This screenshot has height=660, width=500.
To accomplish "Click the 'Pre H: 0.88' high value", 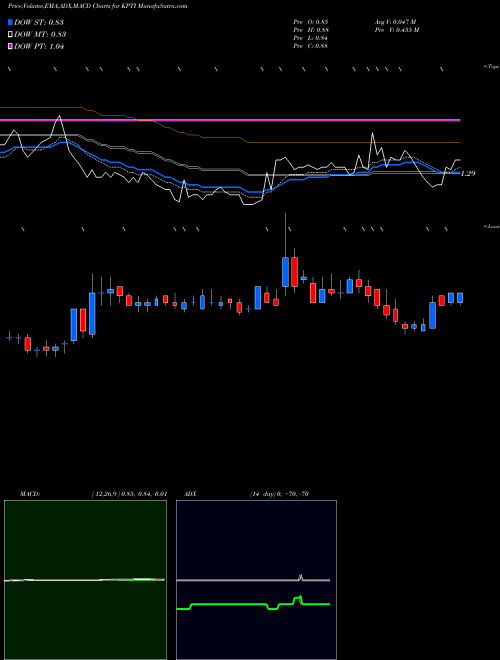I will (311, 30).
